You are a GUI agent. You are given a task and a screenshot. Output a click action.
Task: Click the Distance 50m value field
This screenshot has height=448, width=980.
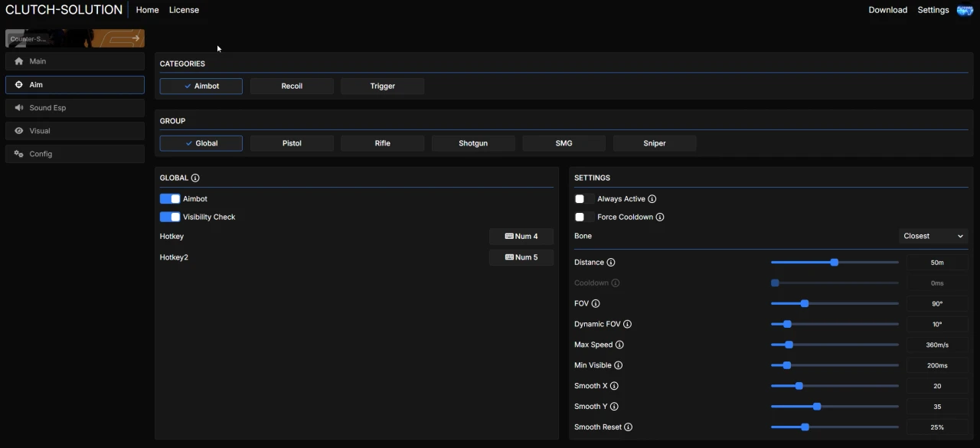[937, 263]
